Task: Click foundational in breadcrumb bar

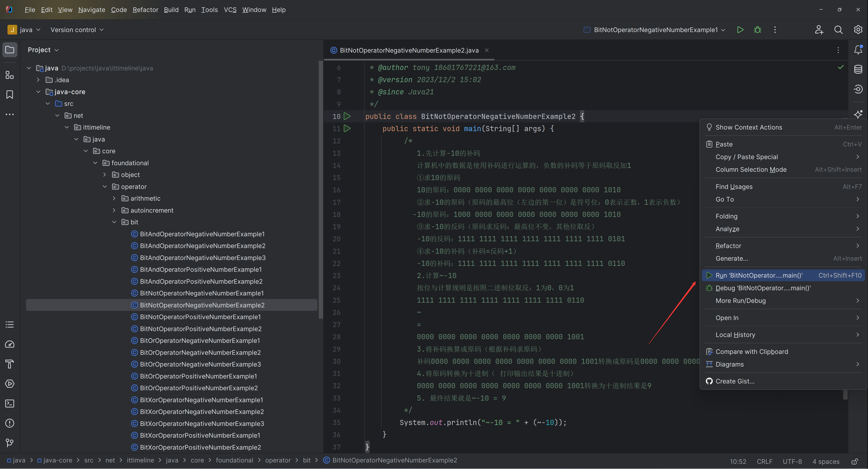Action: (x=234, y=460)
